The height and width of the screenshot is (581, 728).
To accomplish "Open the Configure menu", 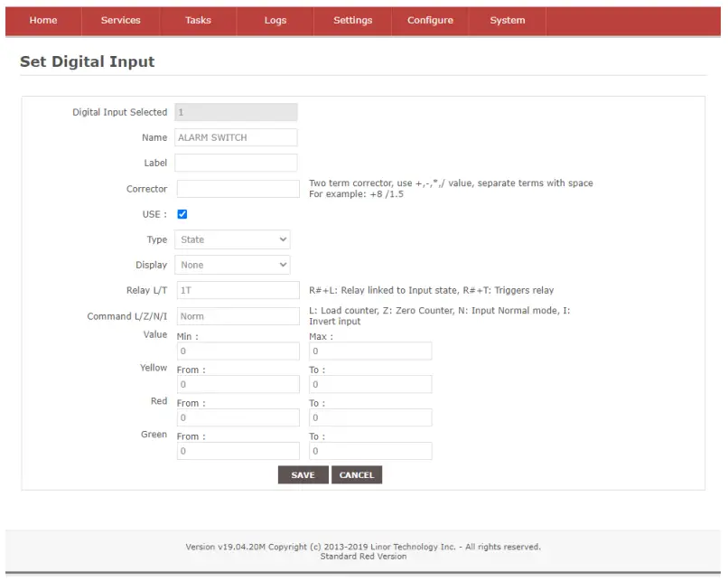I will point(431,21).
